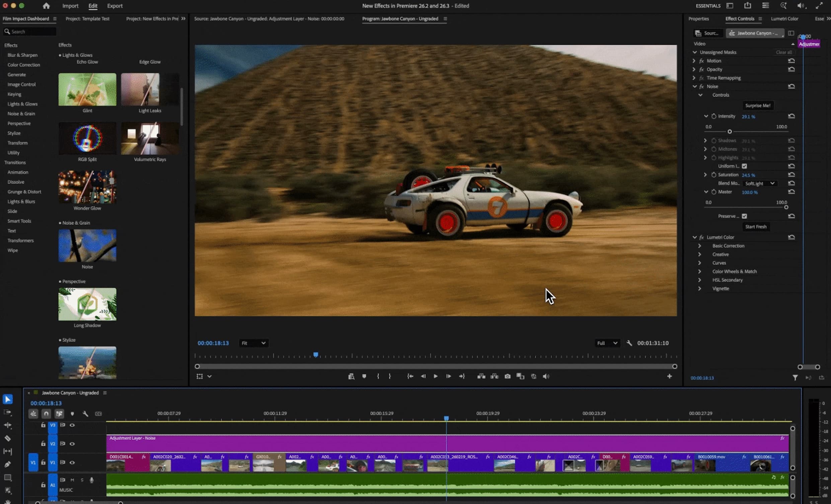Click Clear all masks button

[x=783, y=52]
